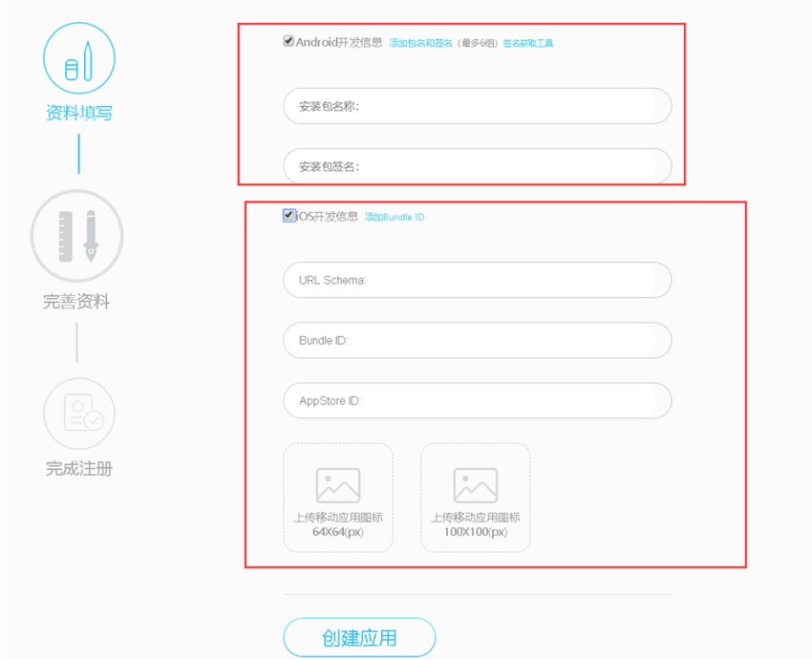Click the 上传移动应用图标 64X64(px) text

[338, 524]
